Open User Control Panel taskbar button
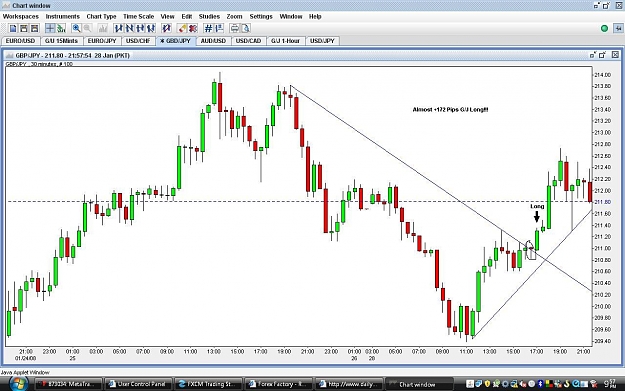625x391 pixels. click(x=138, y=384)
